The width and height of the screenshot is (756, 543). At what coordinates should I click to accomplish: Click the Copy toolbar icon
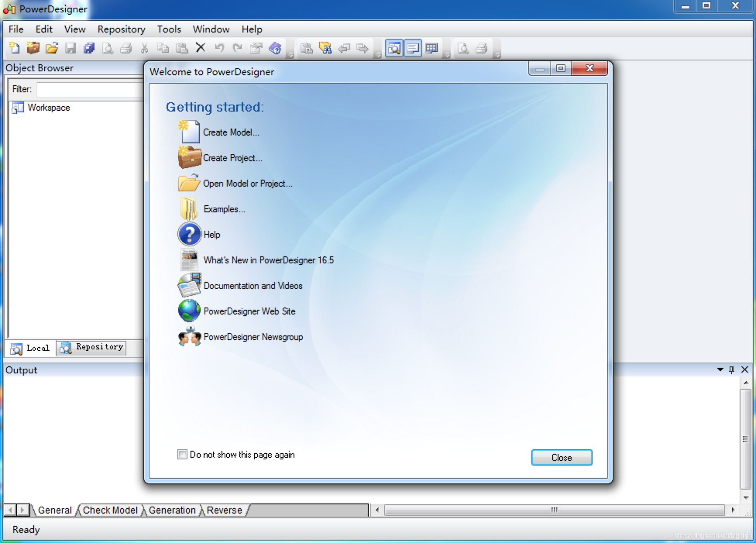[x=163, y=48]
